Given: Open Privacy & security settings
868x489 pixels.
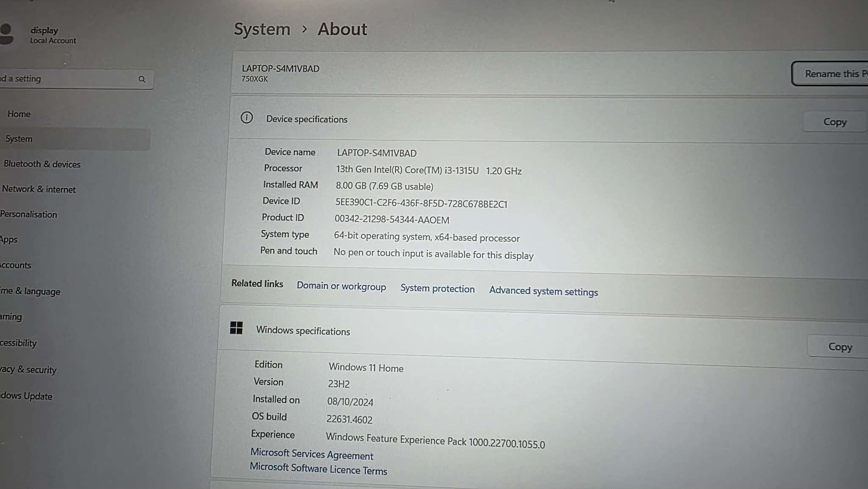Looking at the screenshot, I should pyautogui.click(x=28, y=369).
